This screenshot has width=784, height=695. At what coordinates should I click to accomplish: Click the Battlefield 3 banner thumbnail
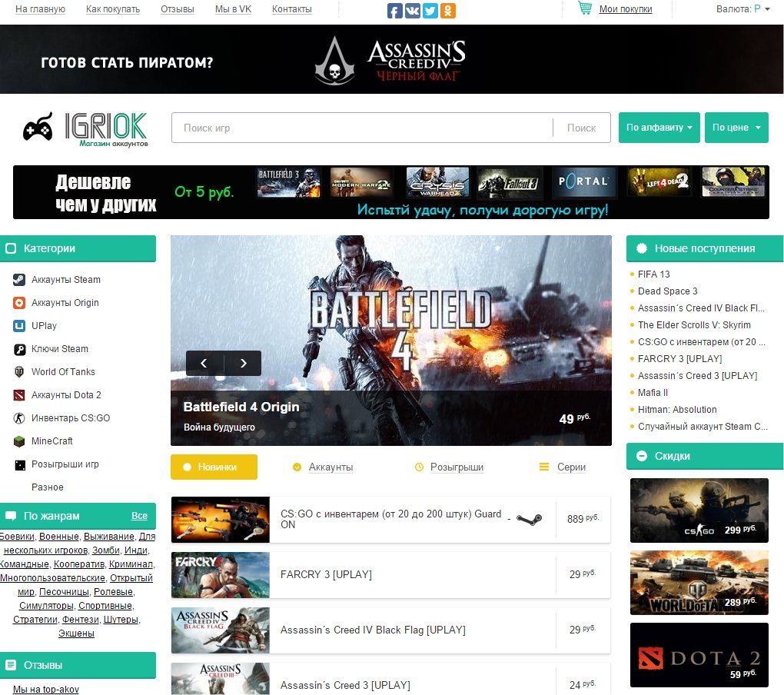288,182
